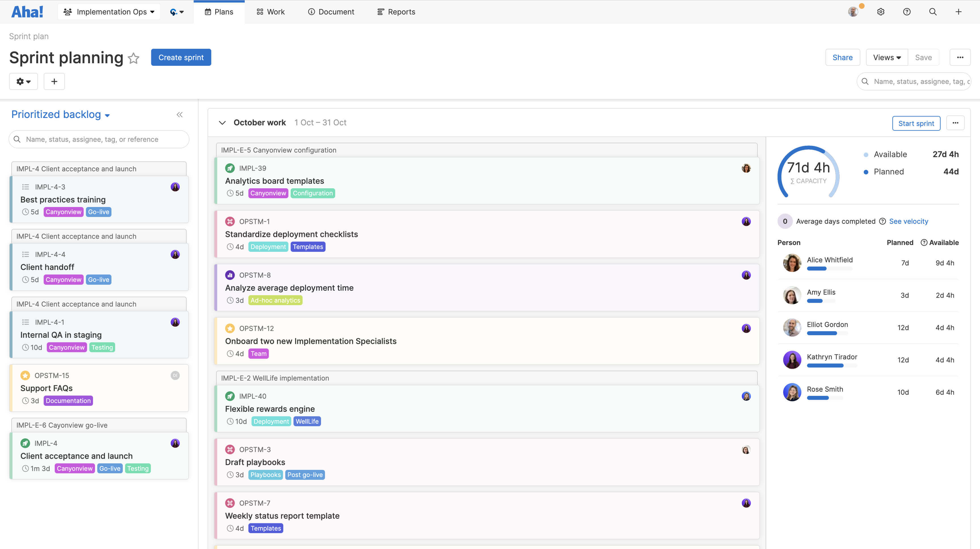Open the page gear settings dropdown

(x=23, y=81)
